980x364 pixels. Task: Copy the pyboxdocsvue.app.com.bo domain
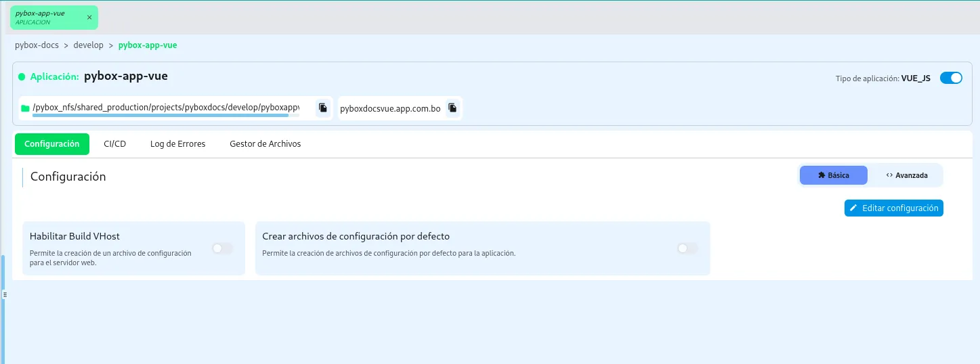pyautogui.click(x=452, y=108)
